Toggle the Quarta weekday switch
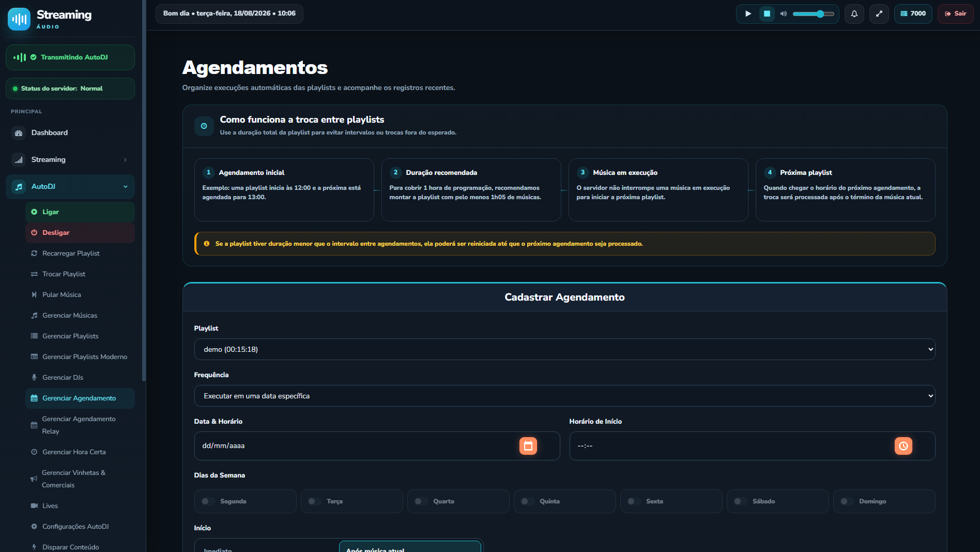 point(421,501)
